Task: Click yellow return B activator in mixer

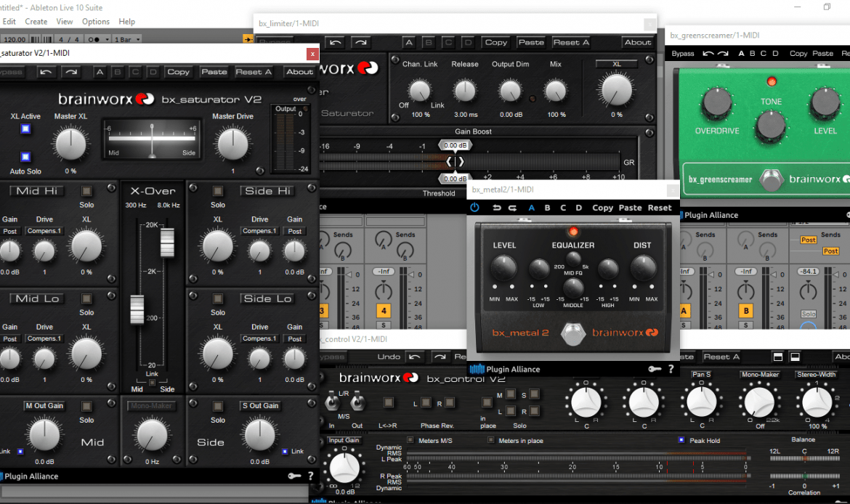Action: 746,311
